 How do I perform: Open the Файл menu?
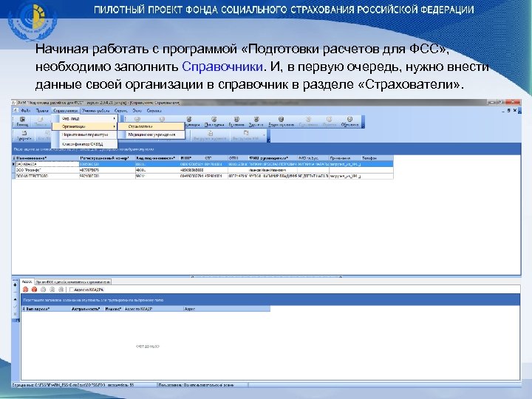coord(25,111)
